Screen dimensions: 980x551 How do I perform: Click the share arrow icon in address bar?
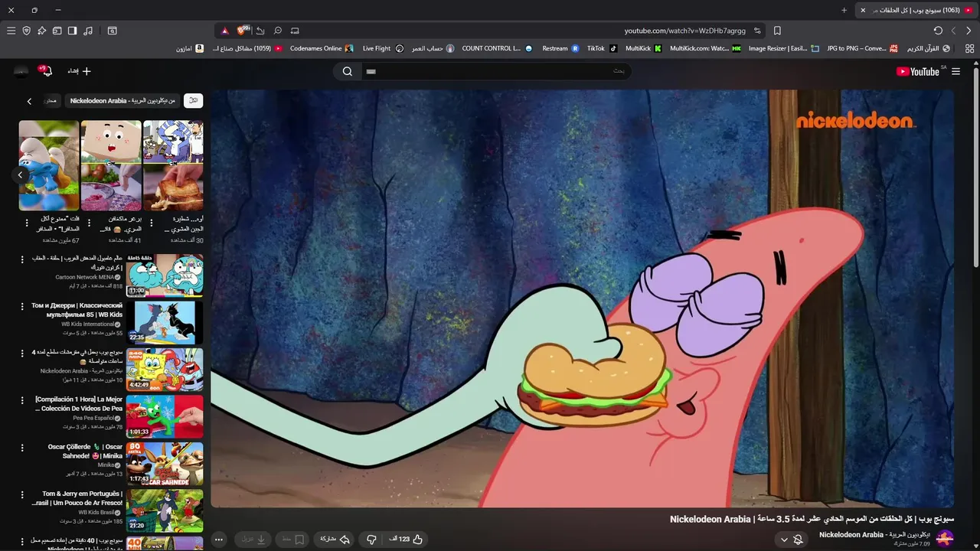coord(260,31)
